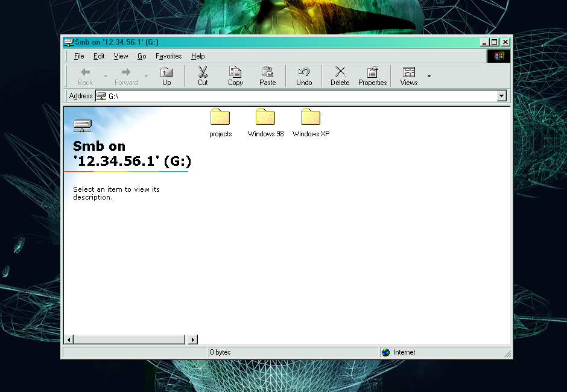The image size is (567, 392).
Task: Click 'Select an item to view its description' text
Action: [x=116, y=193]
